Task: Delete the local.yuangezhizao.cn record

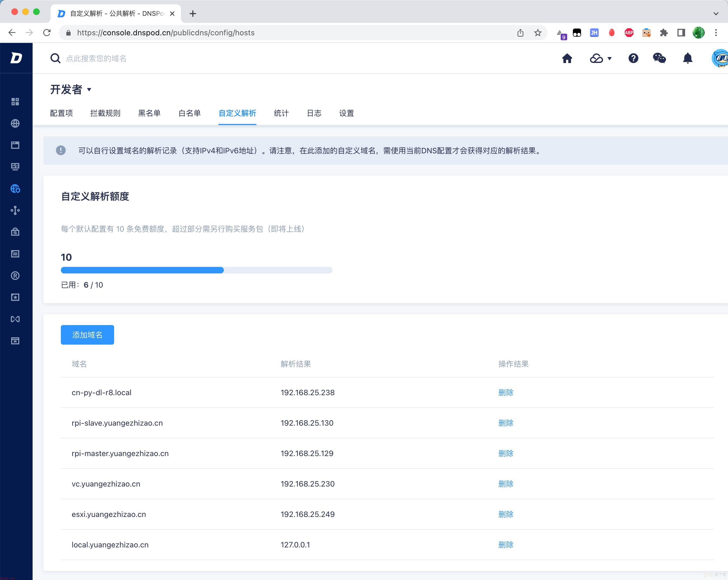Action: 506,544
